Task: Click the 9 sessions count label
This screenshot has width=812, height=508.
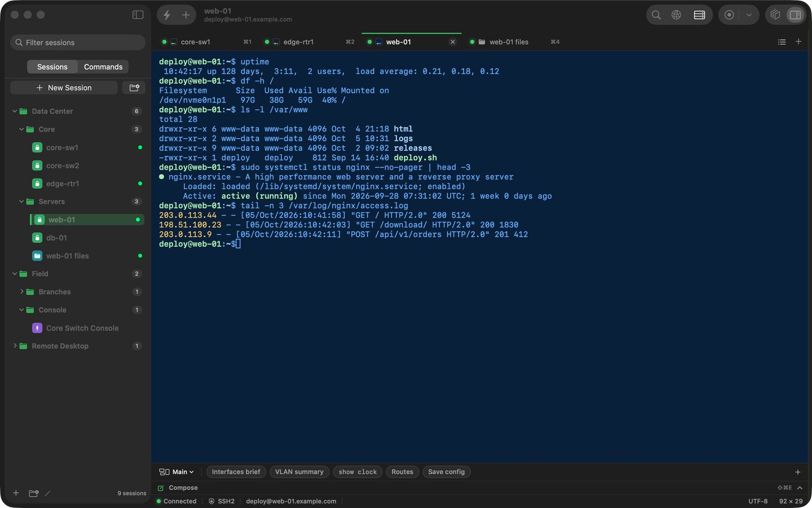Action: pyautogui.click(x=132, y=493)
